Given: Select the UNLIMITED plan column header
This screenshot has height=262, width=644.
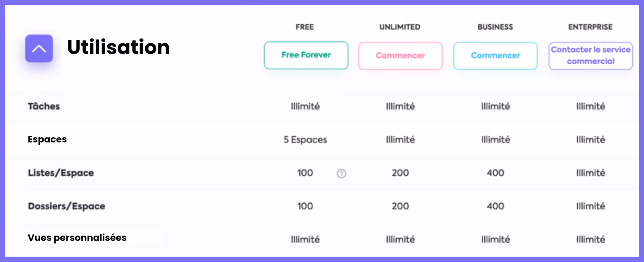Looking at the screenshot, I should point(400,27).
